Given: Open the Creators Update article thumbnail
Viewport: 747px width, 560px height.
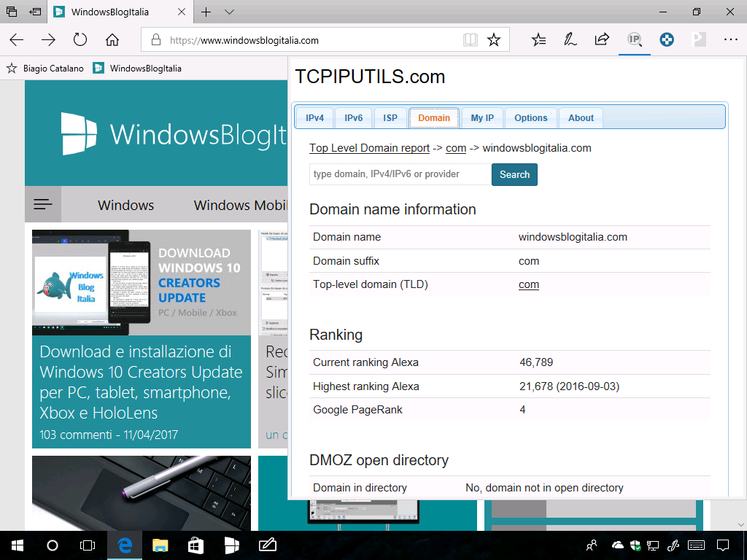Looking at the screenshot, I should (x=142, y=282).
